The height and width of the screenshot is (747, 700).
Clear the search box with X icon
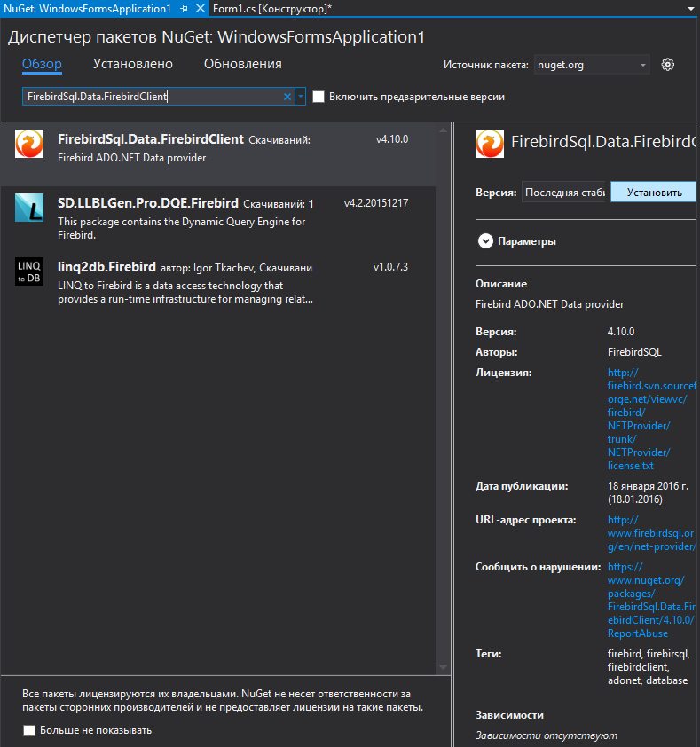(287, 97)
